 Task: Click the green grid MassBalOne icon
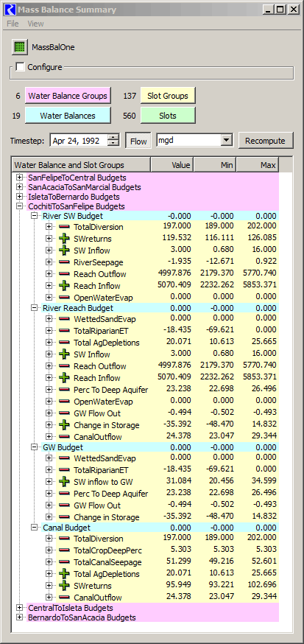pos(19,47)
